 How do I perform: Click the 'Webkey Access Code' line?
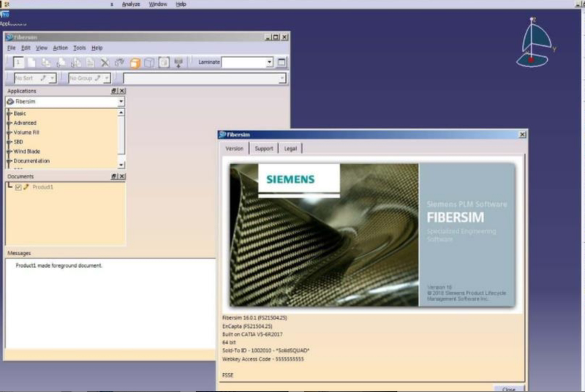[x=263, y=359]
